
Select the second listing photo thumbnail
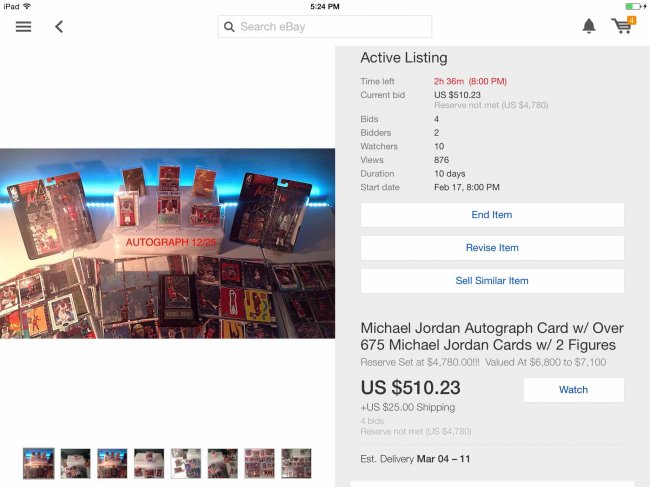[x=75, y=463]
